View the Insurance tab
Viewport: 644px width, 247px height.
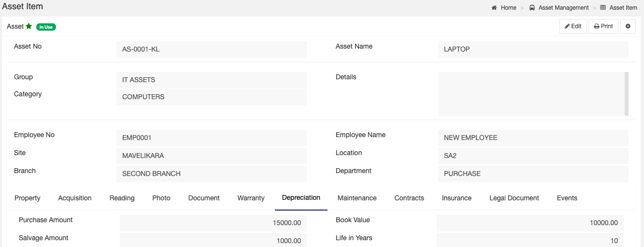click(x=457, y=198)
